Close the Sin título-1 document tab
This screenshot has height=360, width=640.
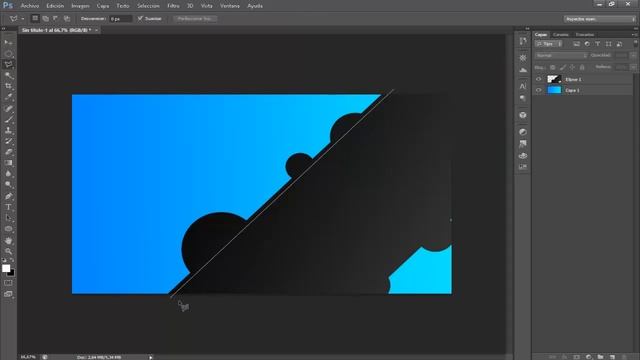[x=97, y=30]
